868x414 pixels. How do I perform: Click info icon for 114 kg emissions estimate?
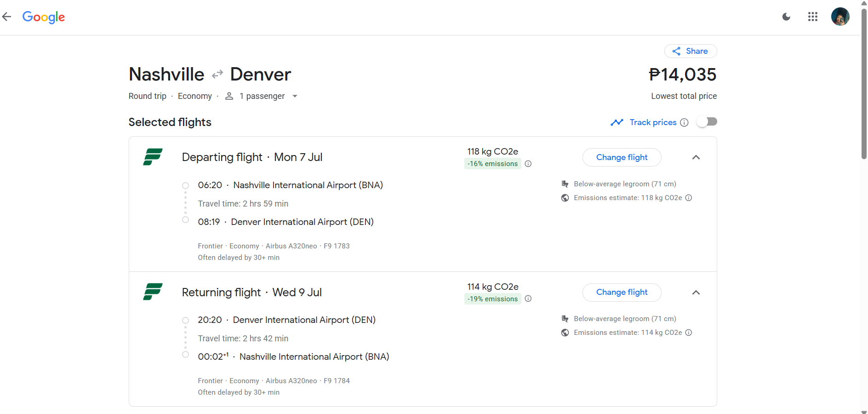689,333
